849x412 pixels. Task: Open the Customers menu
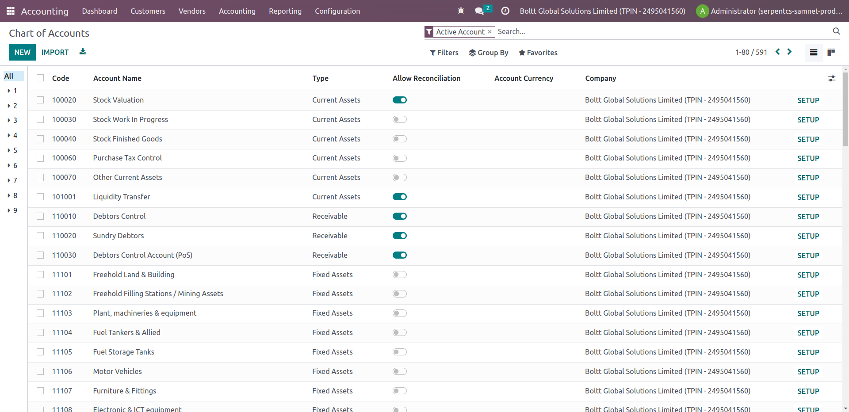tap(148, 11)
